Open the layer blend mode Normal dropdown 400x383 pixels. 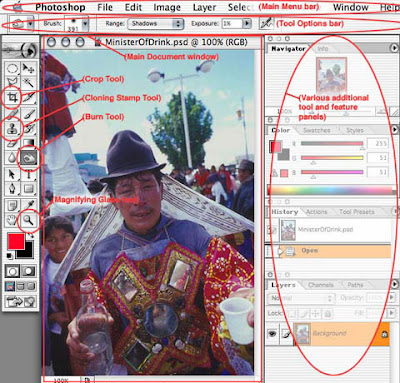coord(301,298)
